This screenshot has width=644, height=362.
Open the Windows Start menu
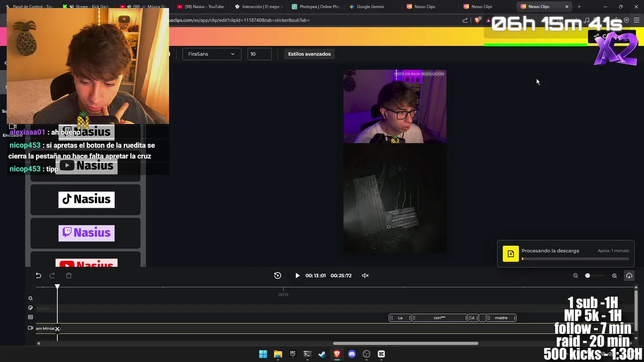tap(263, 354)
